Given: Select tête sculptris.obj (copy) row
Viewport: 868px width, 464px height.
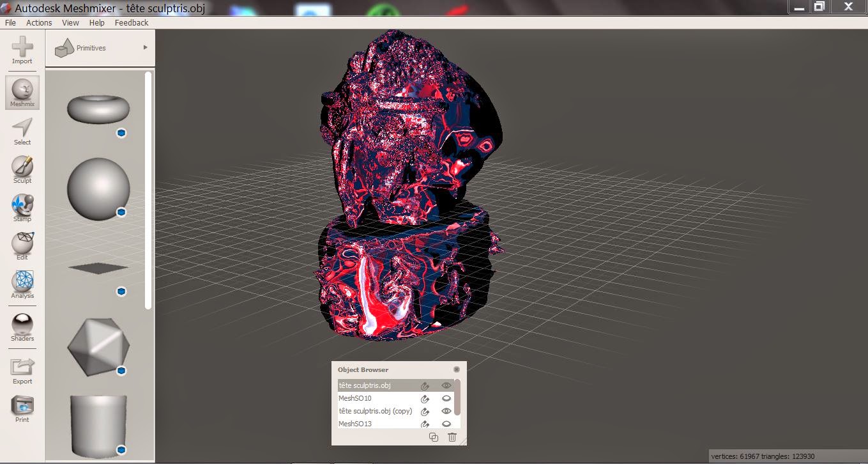Looking at the screenshot, I should [395, 411].
